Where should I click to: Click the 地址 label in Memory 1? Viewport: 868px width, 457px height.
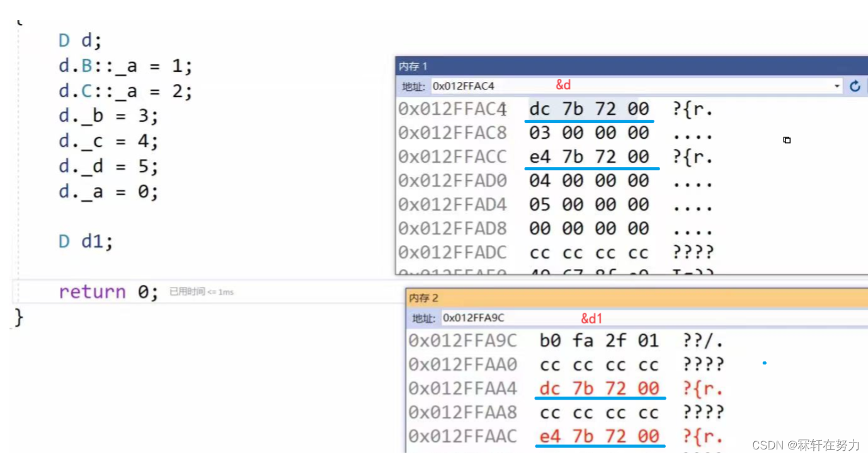click(414, 86)
